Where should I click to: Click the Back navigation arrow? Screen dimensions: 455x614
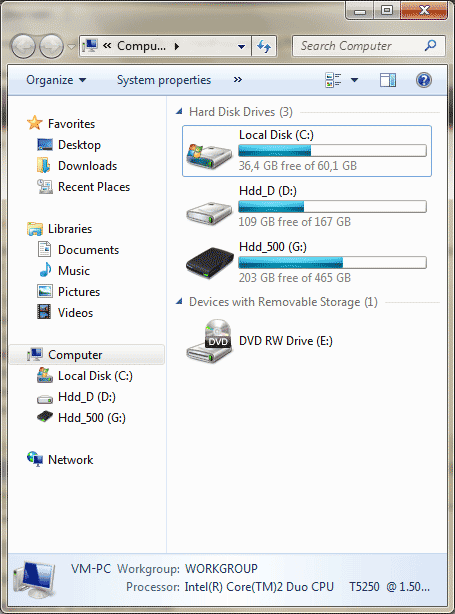[x=23, y=47]
